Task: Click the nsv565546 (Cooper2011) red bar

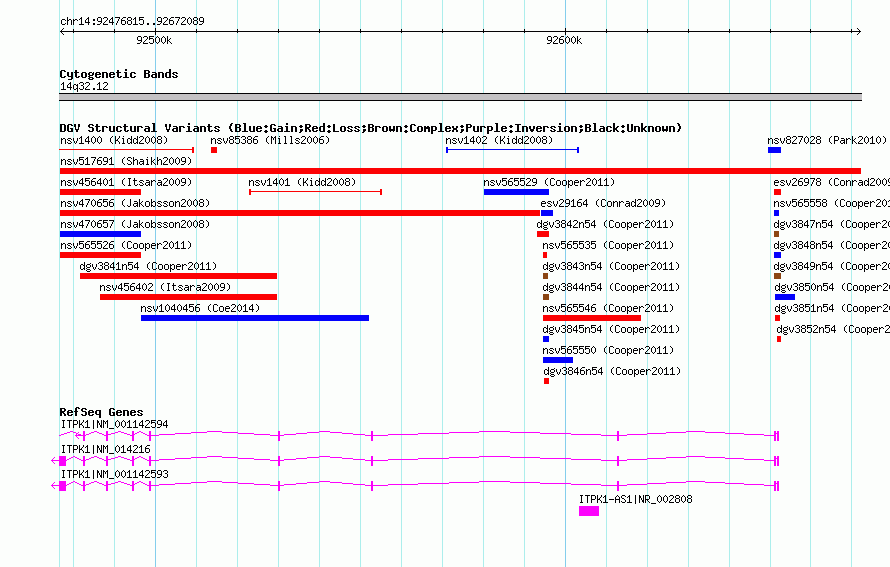Action: 592,318
